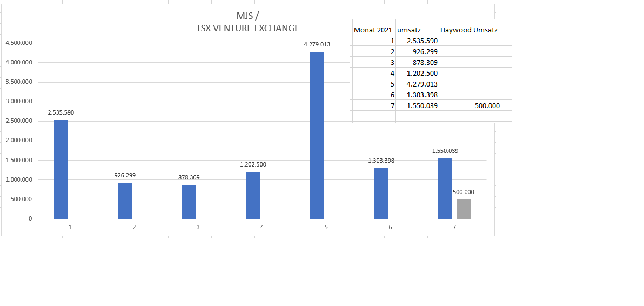The width and height of the screenshot is (644, 306).
Task: Click y-axis label 1.500.000
Action: tap(19, 160)
